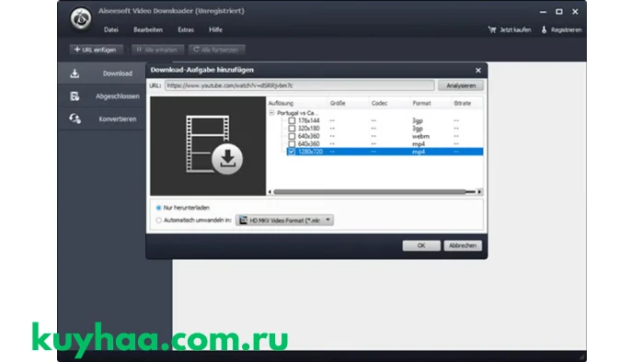Select Automatisch umwandeln in radio button
The height and width of the screenshot is (362, 644).
coord(158,221)
